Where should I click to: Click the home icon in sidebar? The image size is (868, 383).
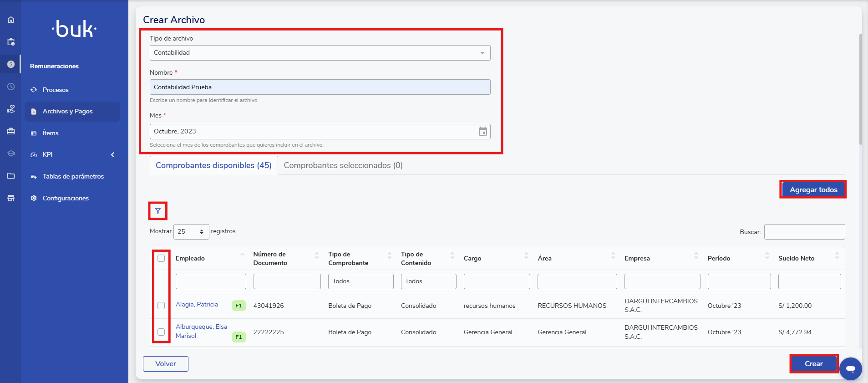pyautogui.click(x=11, y=20)
